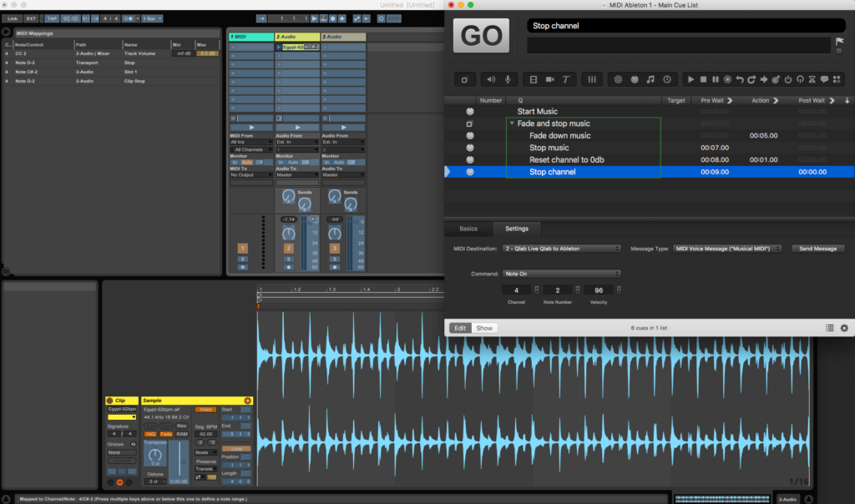This screenshot has height=504, width=855.
Task: Add a Camera cue in QLab
Action: pyautogui.click(x=549, y=79)
